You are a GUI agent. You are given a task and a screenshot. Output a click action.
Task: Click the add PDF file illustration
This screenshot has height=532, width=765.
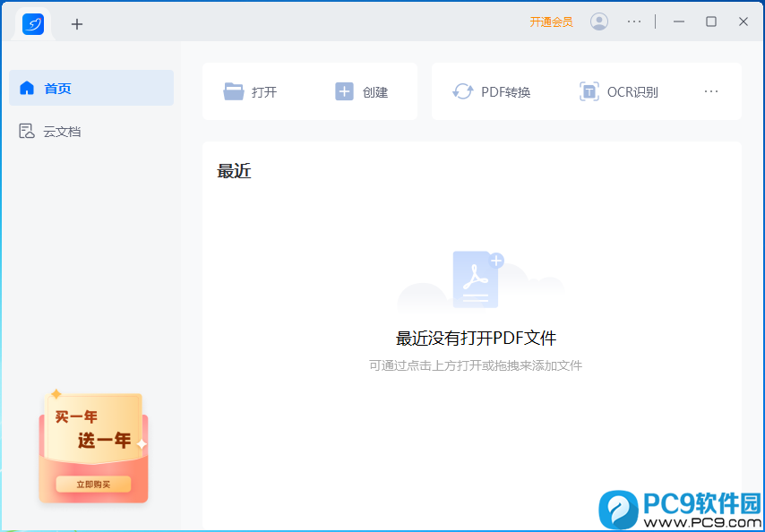[x=477, y=279]
